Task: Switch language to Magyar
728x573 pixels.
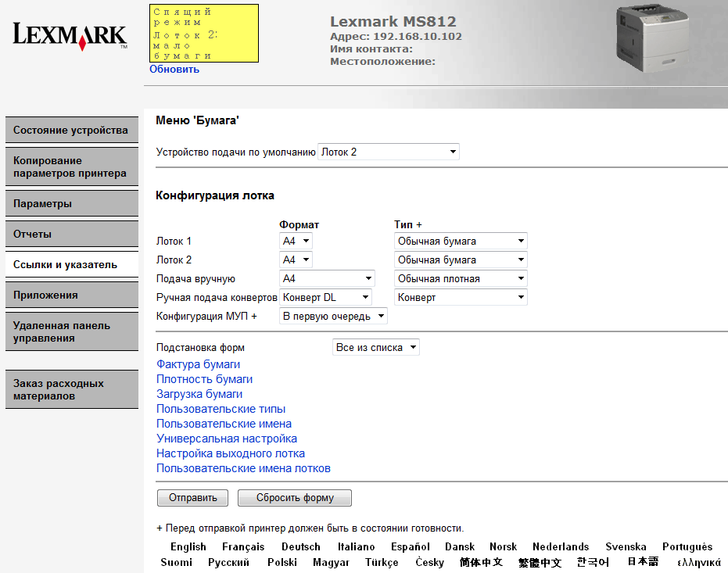Action: point(331,562)
